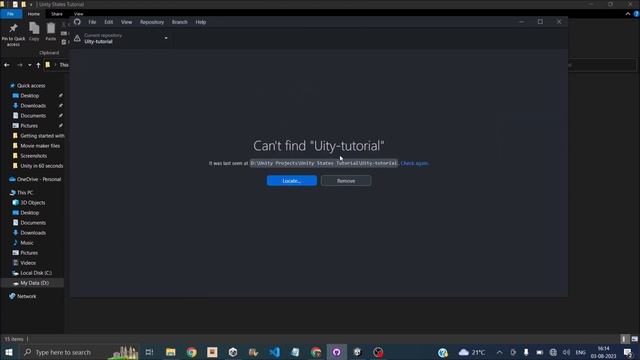Open Explorer recent locations dropdown

[x=30, y=65]
